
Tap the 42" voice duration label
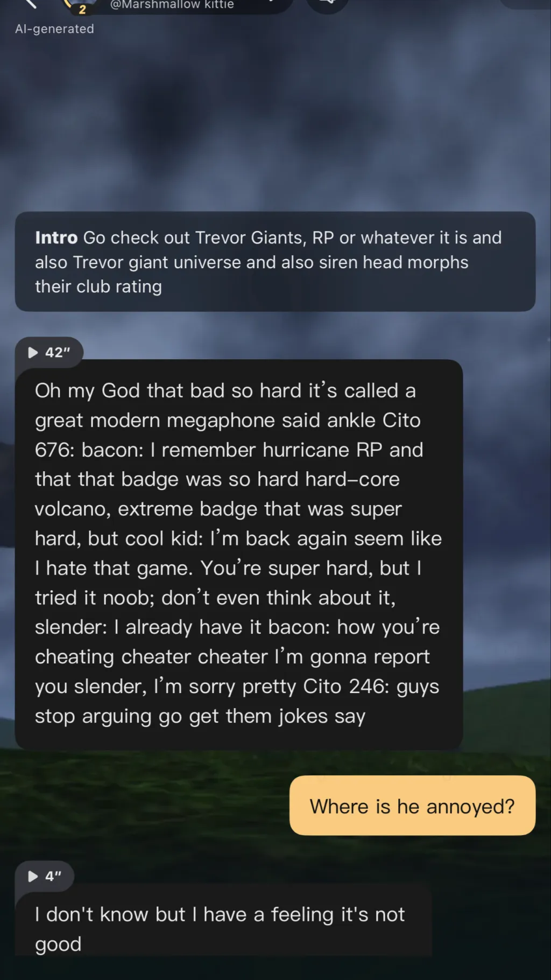tap(58, 353)
